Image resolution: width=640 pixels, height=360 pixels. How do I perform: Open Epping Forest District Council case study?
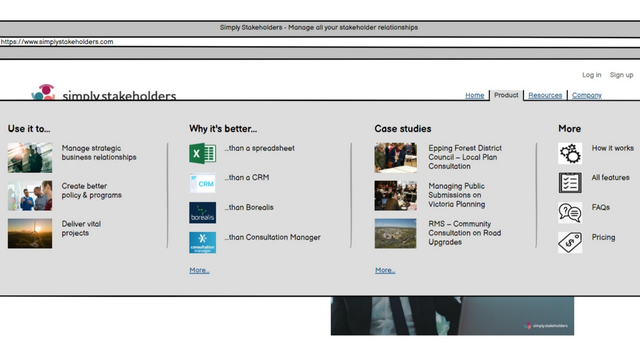465,157
